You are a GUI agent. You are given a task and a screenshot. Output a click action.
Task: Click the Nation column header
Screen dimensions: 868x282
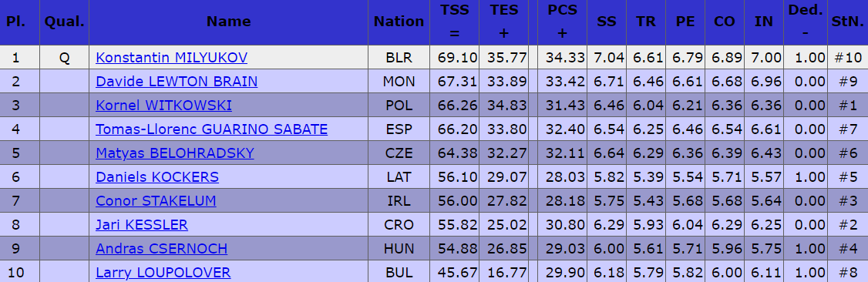[399, 22]
